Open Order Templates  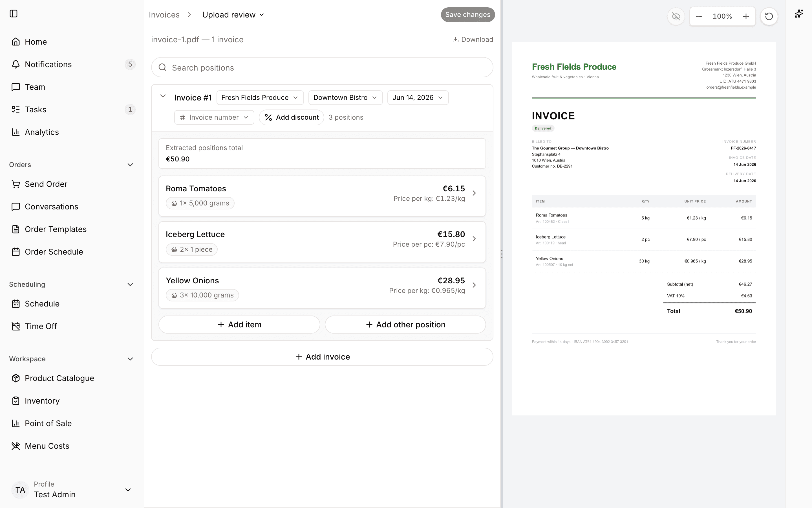[72, 229]
